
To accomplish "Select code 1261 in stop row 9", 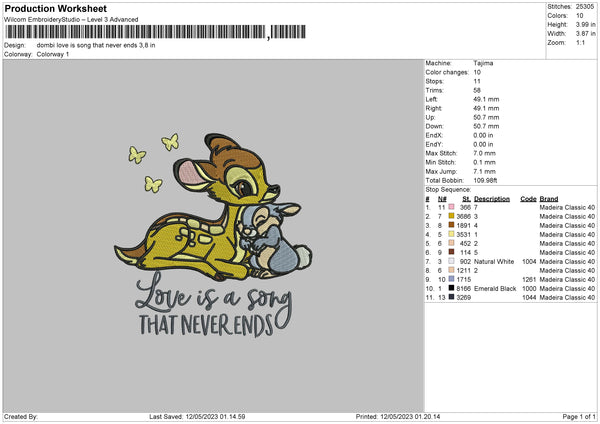I will click(529, 279).
